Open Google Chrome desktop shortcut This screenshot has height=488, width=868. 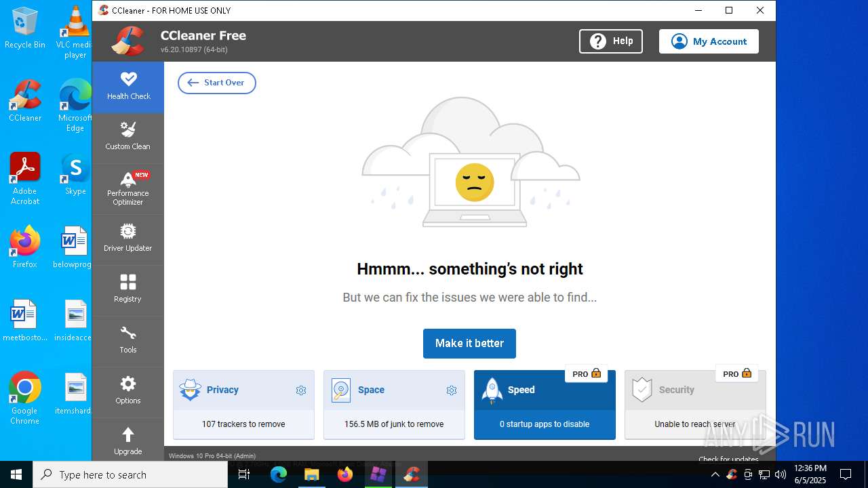25,399
